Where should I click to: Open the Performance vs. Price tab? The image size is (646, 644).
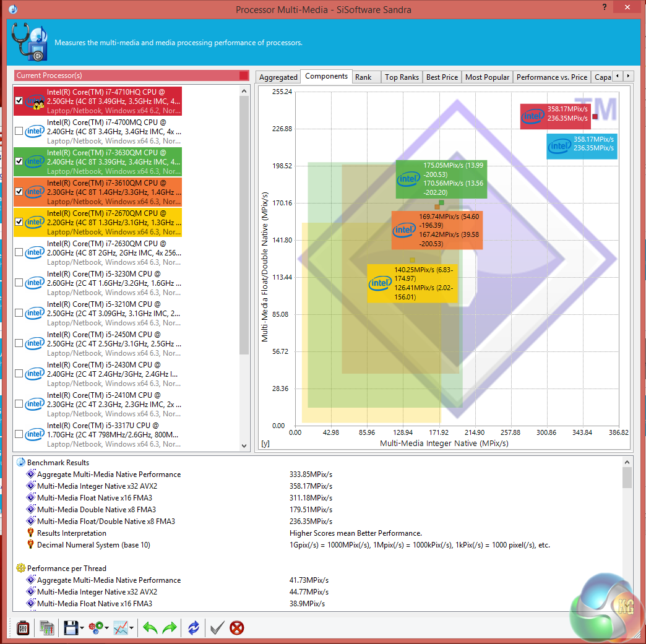coord(552,77)
